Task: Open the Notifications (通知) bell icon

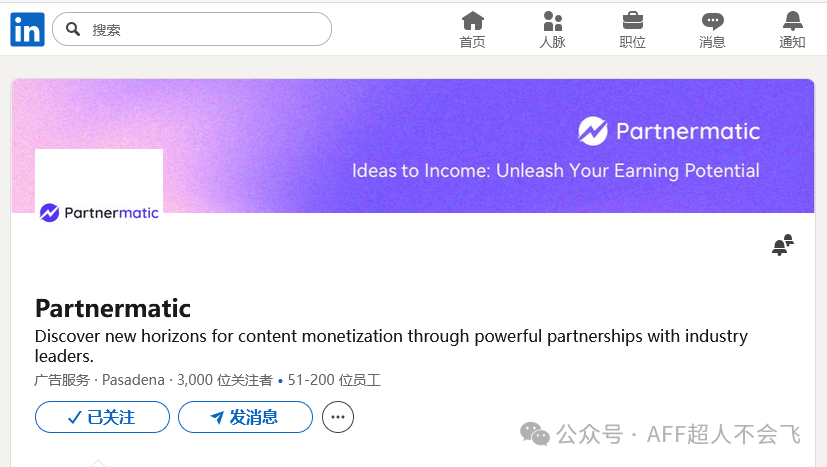Action: (x=792, y=21)
